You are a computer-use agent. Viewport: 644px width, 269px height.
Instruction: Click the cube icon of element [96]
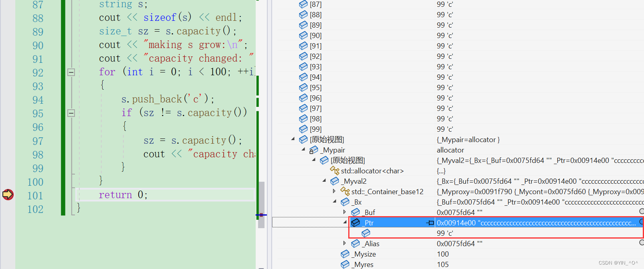[x=303, y=98]
